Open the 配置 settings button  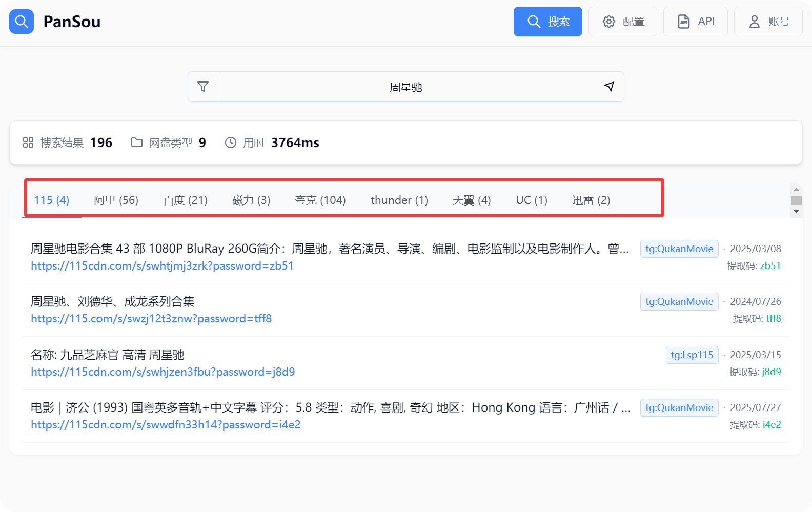coord(622,22)
